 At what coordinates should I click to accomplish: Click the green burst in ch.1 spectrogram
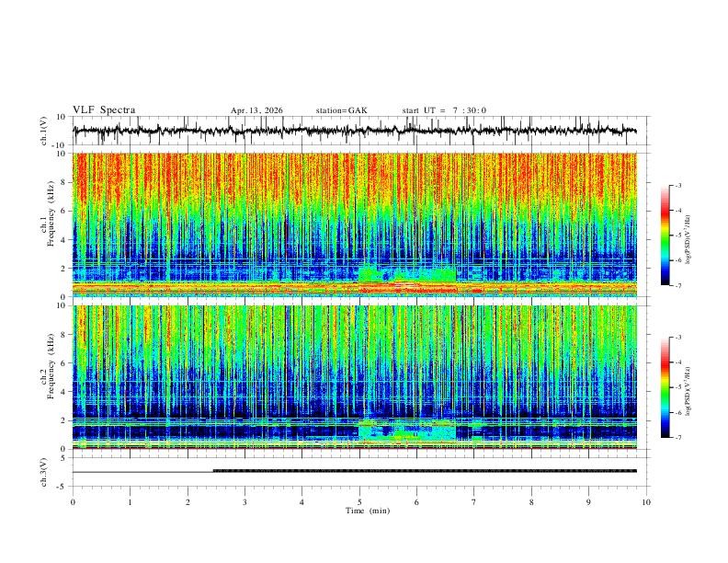pyautogui.click(x=407, y=274)
